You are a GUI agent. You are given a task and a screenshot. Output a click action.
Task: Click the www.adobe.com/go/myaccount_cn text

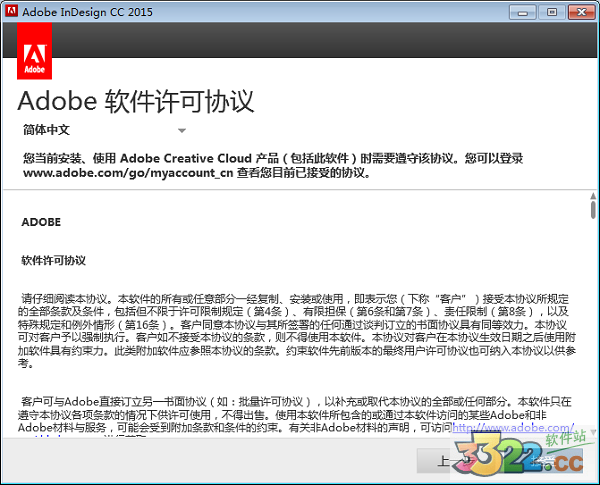pyautogui.click(x=128, y=173)
